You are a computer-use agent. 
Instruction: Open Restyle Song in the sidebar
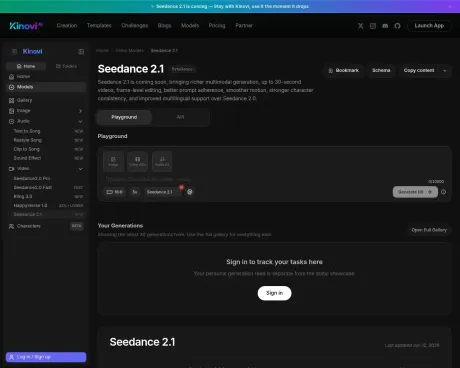[48, 140]
